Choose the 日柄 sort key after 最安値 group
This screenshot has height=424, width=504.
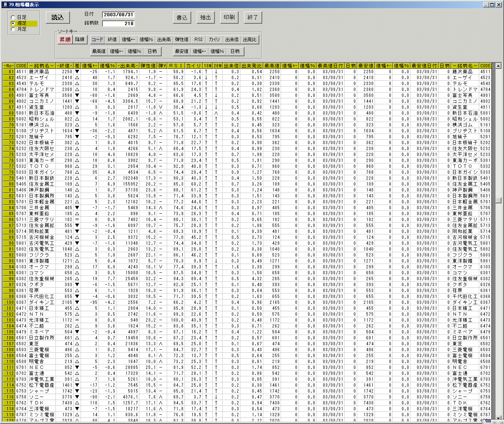235,51
